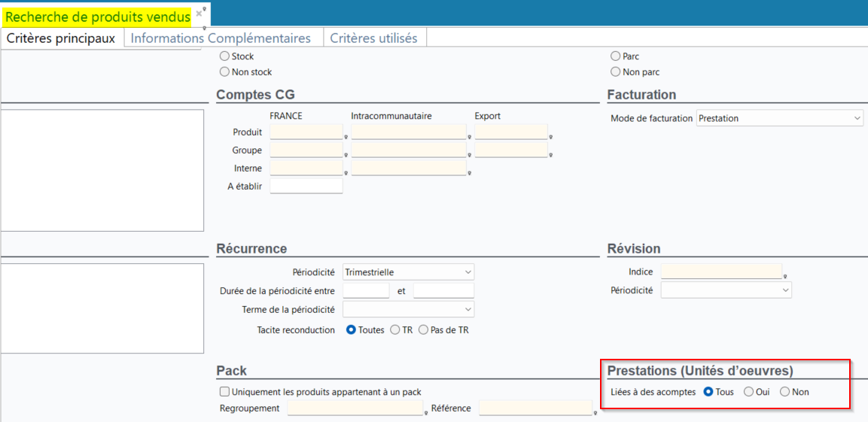The width and height of the screenshot is (868, 422).
Task: Open the Révision Périodicité dropdown
Action: [726, 290]
